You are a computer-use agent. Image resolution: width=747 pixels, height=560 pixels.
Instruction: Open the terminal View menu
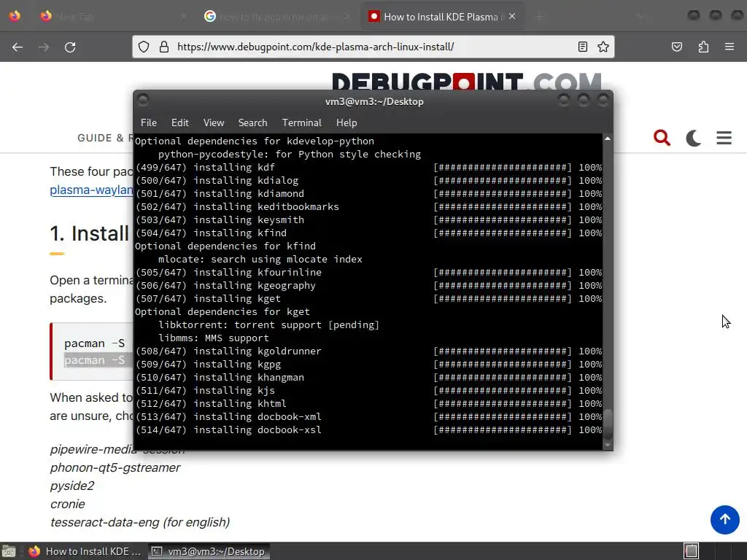coord(214,122)
